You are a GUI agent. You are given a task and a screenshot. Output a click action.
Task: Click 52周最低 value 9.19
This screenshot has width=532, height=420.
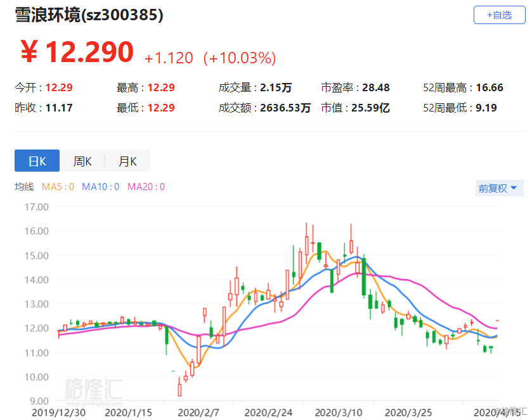pos(486,108)
